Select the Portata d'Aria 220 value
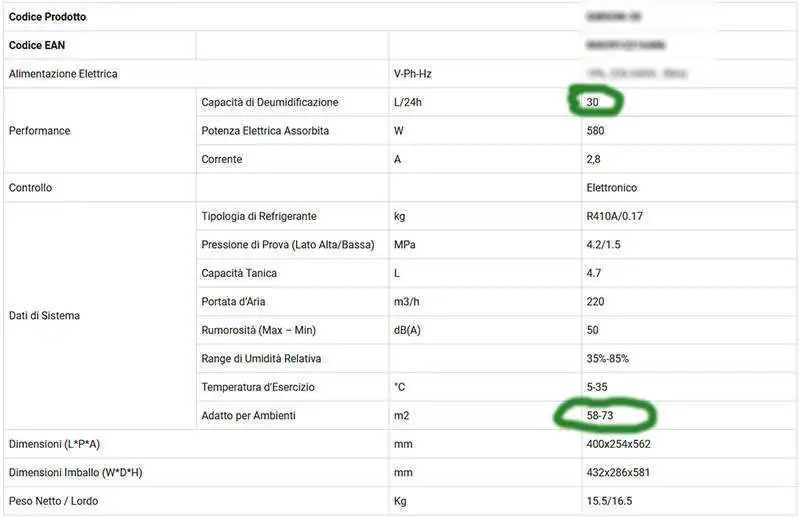 click(x=596, y=301)
